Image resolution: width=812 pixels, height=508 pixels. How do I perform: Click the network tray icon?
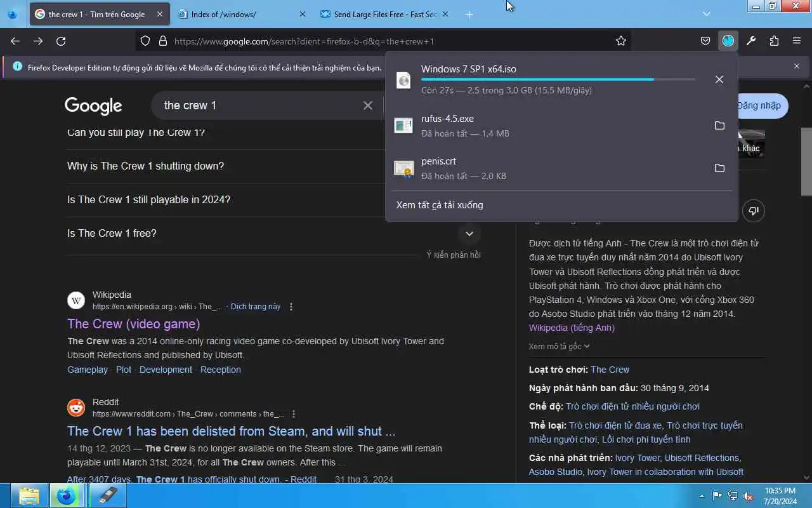(733, 496)
